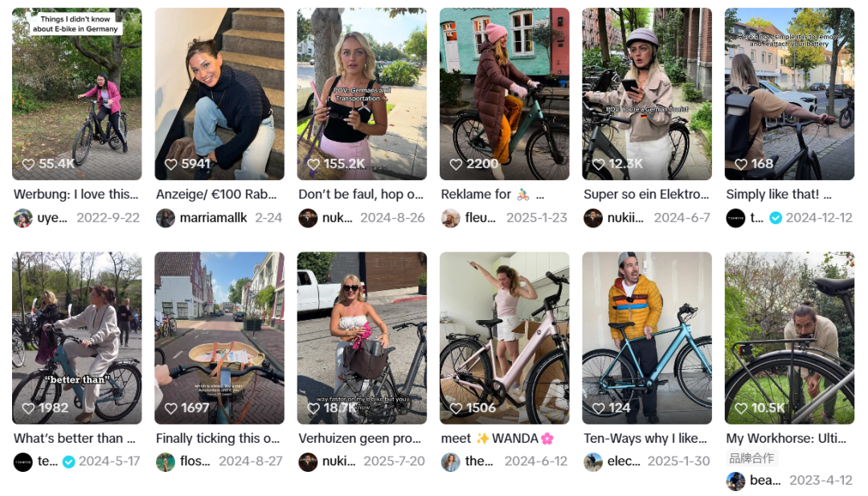This screenshot has width=868, height=496.
Task: Click fleu... profile avatar
Action: 451,218
